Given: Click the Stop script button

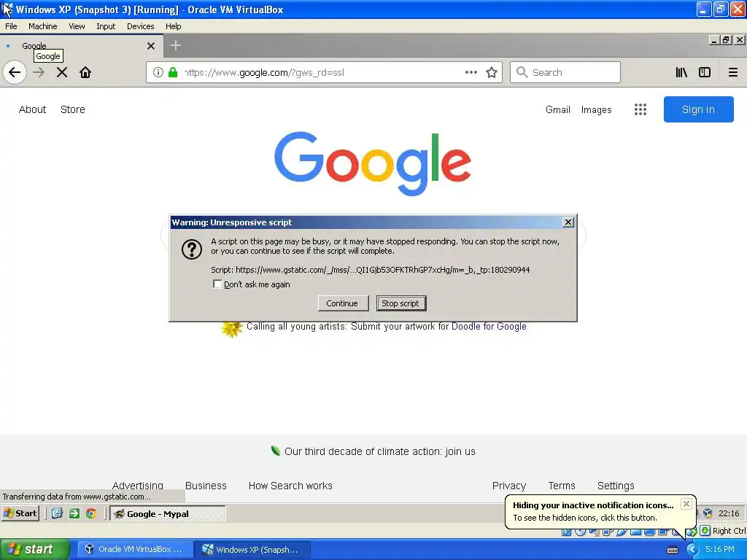Looking at the screenshot, I should coord(401,303).
